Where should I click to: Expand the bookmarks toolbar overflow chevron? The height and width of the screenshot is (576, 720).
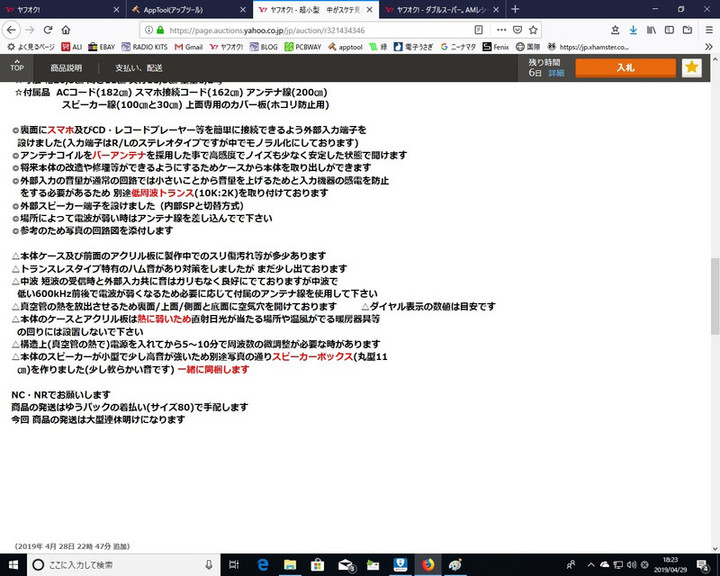pos(708,46)
